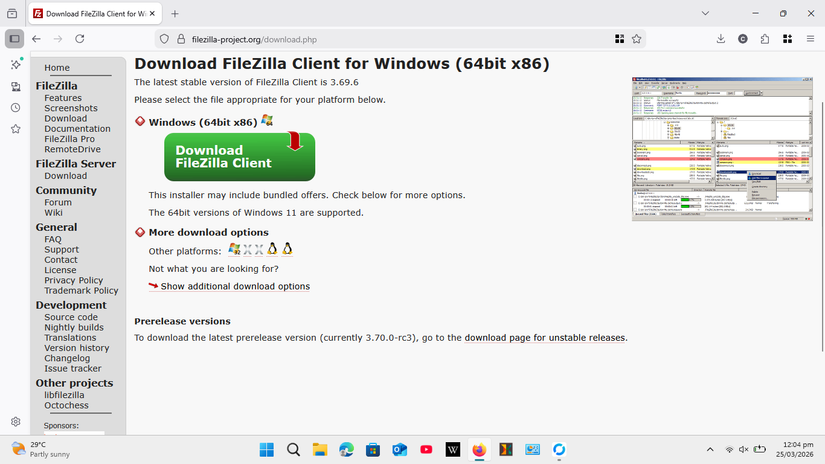The width and height of the screenshot is (825, 464).
Task: Open the Wiki link
Action: point(53,213)
